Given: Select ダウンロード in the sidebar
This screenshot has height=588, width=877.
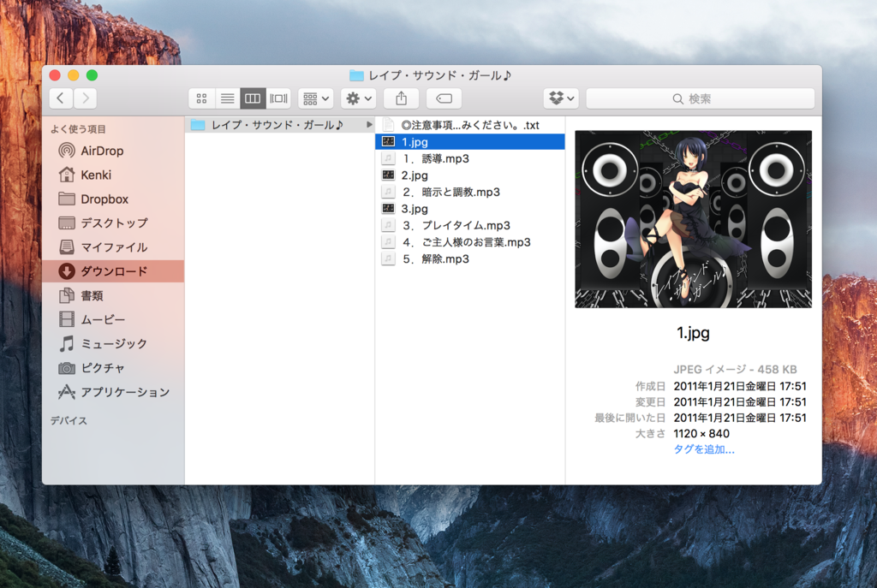Looking at the screenshot, I should [x=112, y=271].
